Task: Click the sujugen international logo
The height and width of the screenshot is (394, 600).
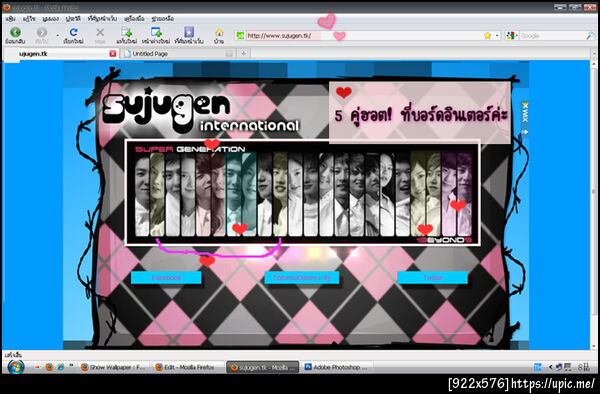Action: pyautogui.click(x=201, y=111)
